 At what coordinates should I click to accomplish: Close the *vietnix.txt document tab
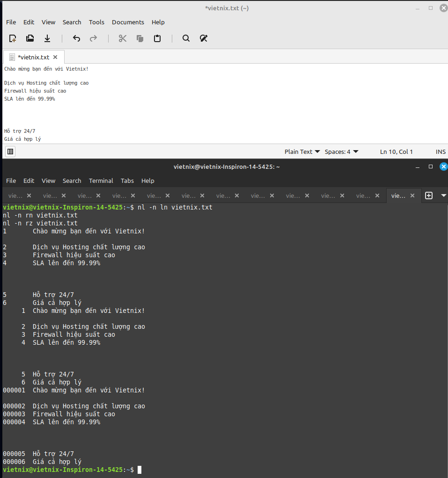click(x=55, y=57)
